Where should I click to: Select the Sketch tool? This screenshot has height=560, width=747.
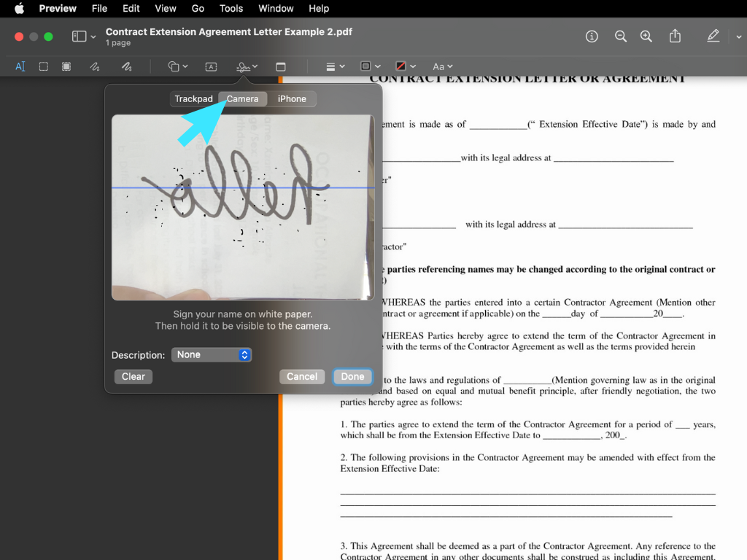coord(95,66)
